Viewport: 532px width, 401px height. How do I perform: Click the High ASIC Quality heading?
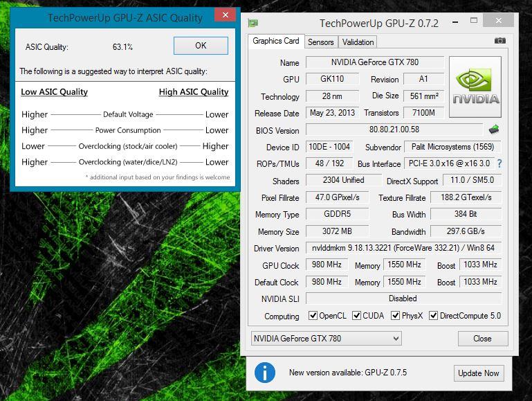click(194, 92)
